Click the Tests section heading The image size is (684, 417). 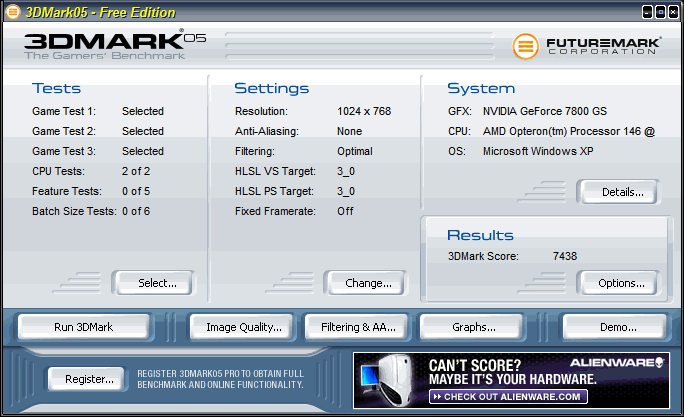pos(56,89)
